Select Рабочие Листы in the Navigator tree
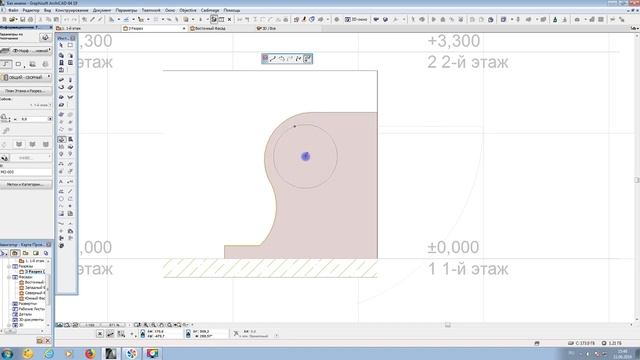The image size is (640, 360). coord(31,309)
